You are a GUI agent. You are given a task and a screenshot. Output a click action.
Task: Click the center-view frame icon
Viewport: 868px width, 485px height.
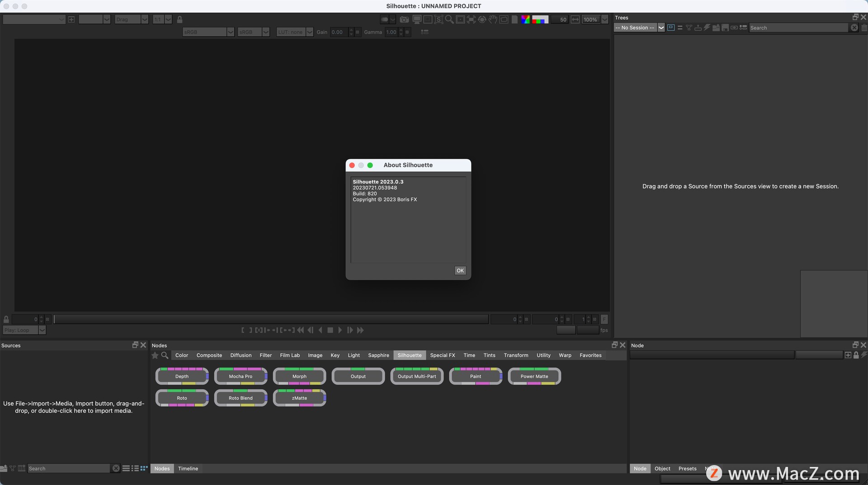(x=460, y=19)
